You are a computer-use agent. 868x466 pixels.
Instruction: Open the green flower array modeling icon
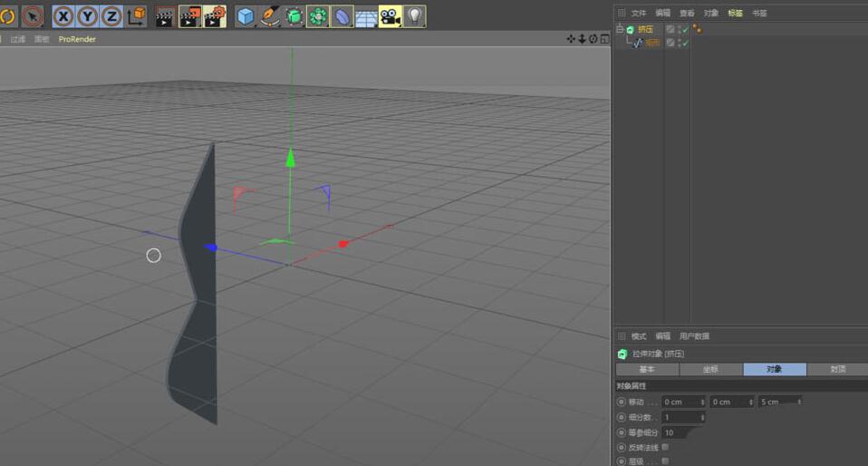(x=318, y=16)
